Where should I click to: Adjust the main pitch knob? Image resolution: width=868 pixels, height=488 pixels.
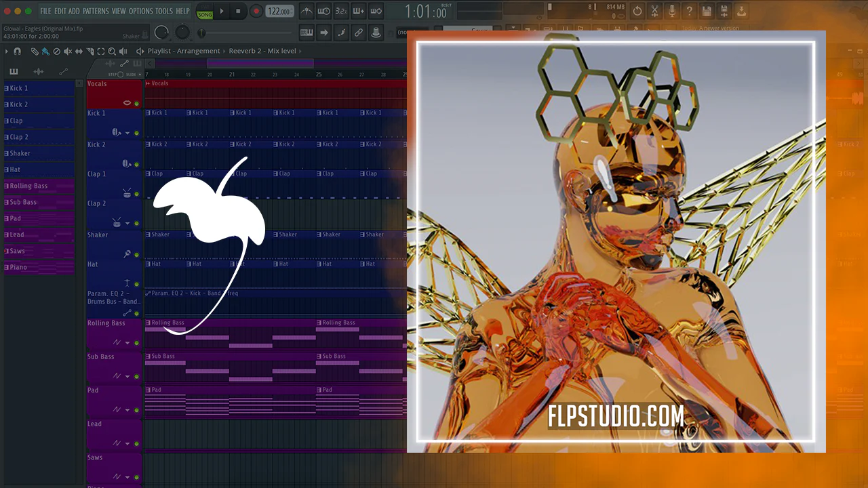pos(183,32)
